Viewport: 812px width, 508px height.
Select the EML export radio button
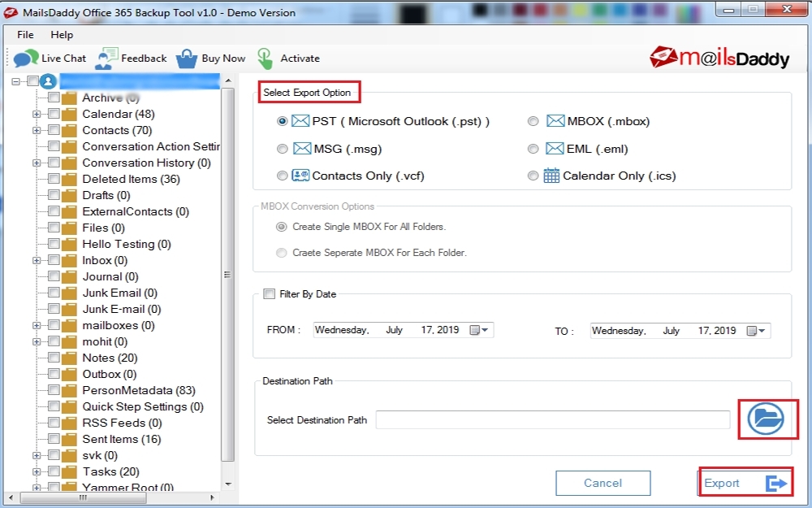[533, 149]
